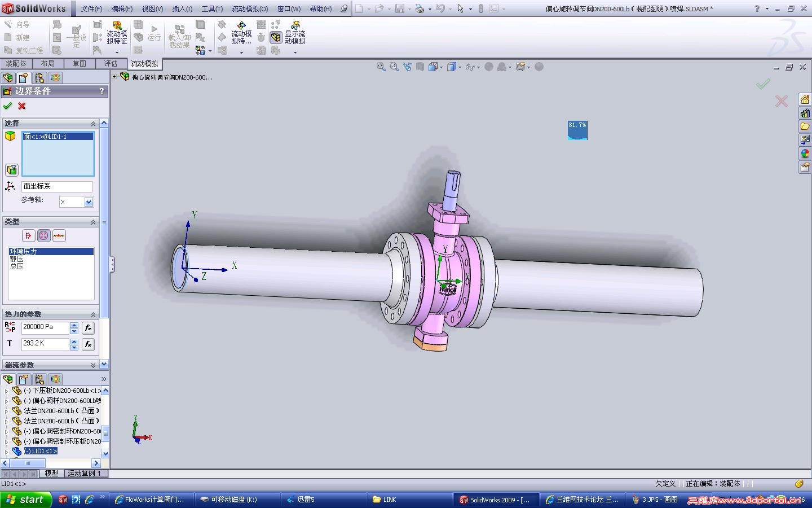Screen dimensions: 812x508
Task: Switch to 迅雷5 taskbar window
Action: [x=324, y=500]
